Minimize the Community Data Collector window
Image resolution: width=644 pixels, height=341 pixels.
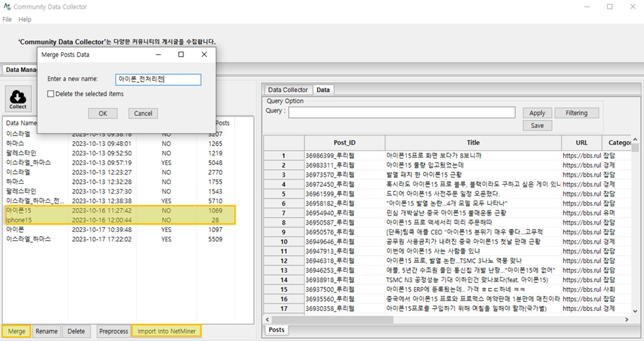(587, 7)
